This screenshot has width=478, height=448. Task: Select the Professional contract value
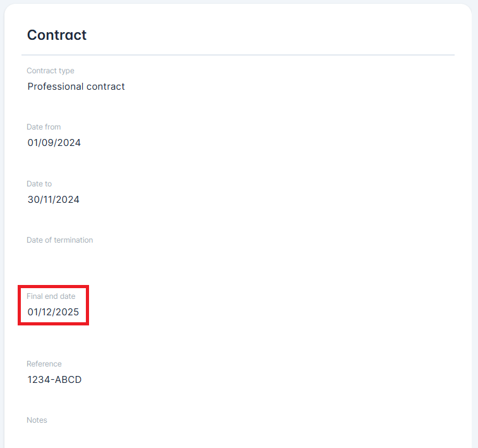point(76,87)
